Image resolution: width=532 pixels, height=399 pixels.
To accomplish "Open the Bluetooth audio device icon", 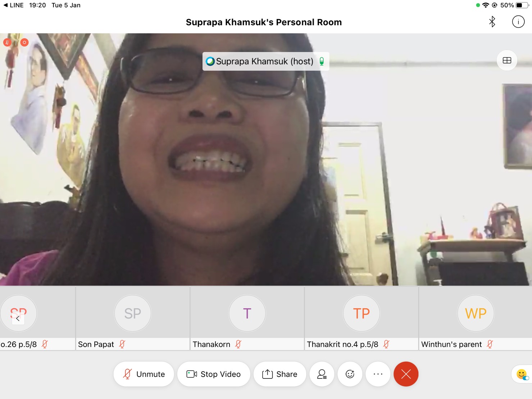I will [x=492, y=22].
